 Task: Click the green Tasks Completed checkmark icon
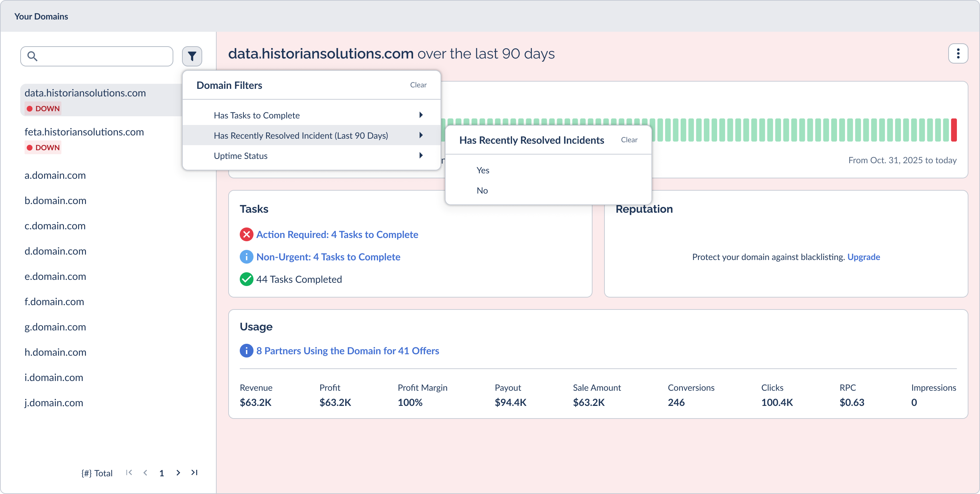247,279
